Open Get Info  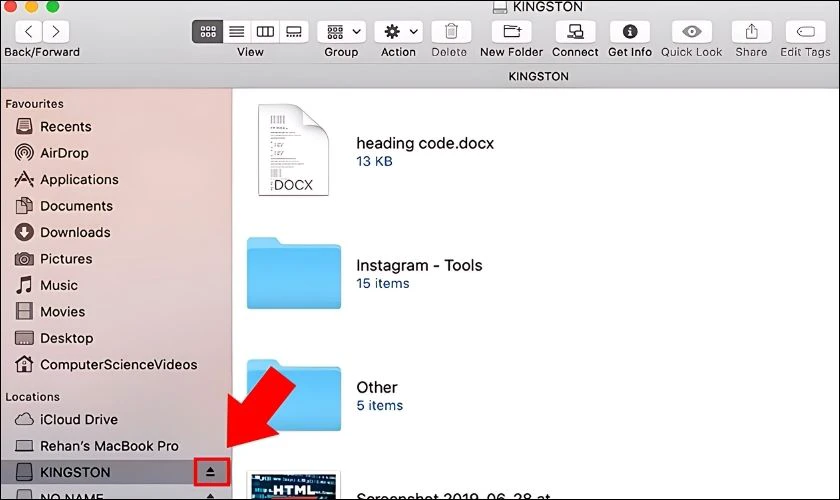630,32
